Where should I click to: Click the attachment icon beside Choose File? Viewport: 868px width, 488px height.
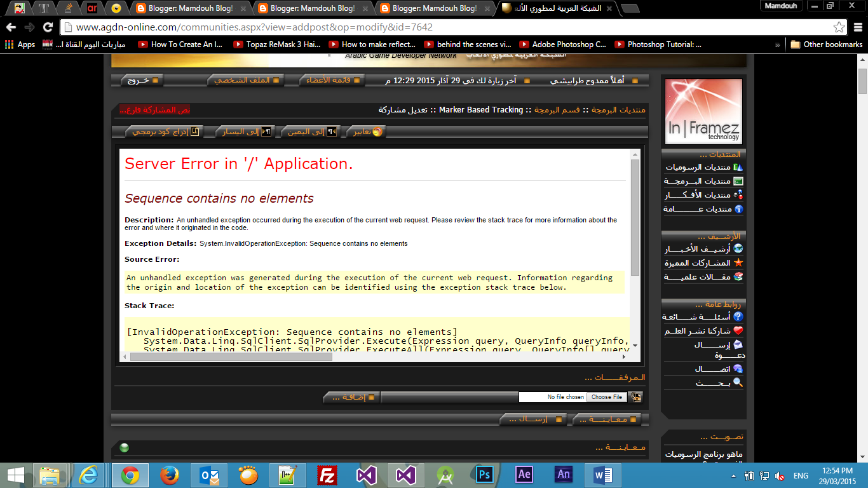[635, 397]
